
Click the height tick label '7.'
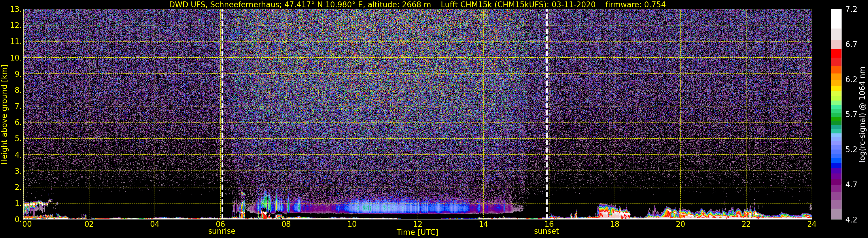18,107
